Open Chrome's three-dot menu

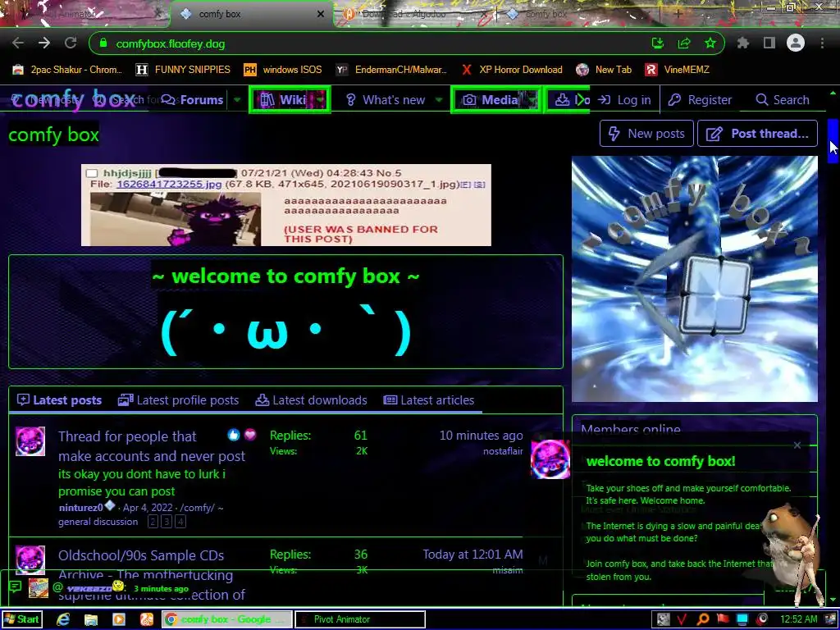tap(822, 43)
